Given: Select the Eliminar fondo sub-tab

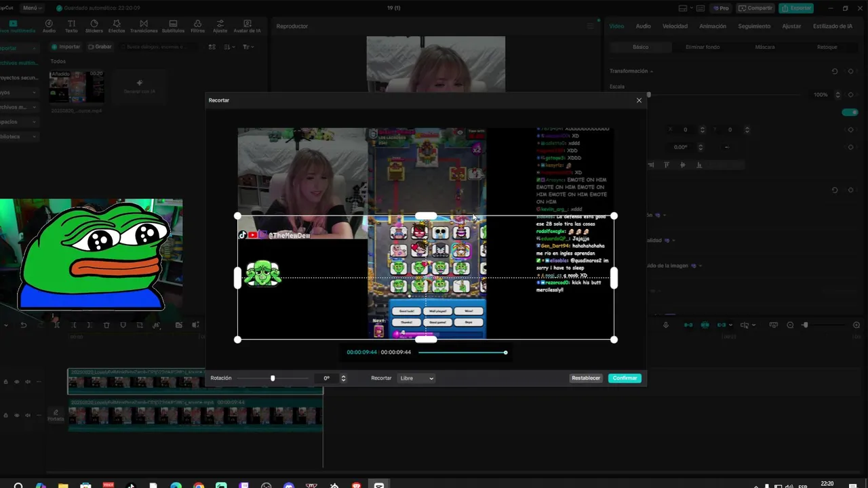Looking at the screenshot, I should [x=703, y=47].
